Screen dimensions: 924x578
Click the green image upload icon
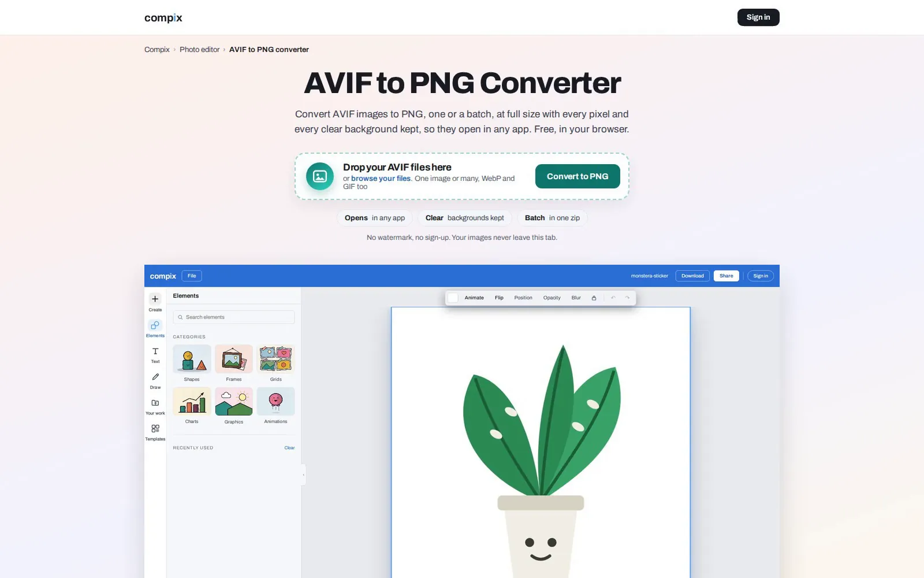(320, 176)
